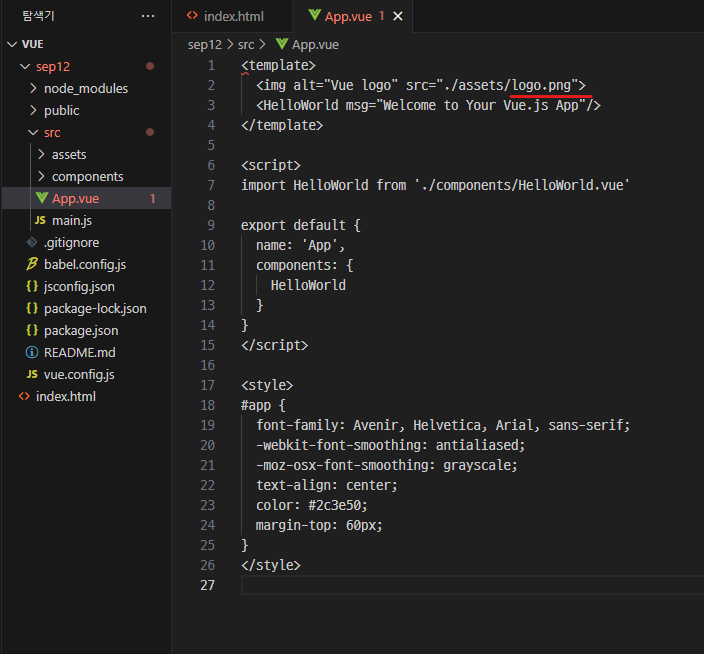The image size is (704, 654).
Task: Click Vue icon on App.vue tab
Action: [315, 16]
